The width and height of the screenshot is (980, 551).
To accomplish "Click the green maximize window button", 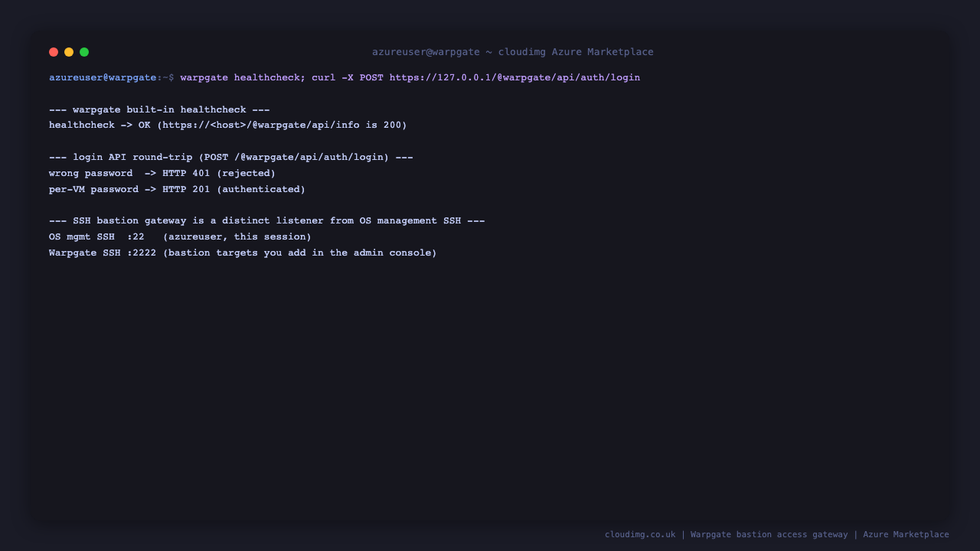I will [x=84, y=52].
